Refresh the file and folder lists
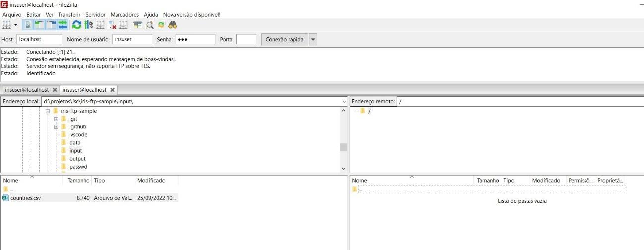 77,24
